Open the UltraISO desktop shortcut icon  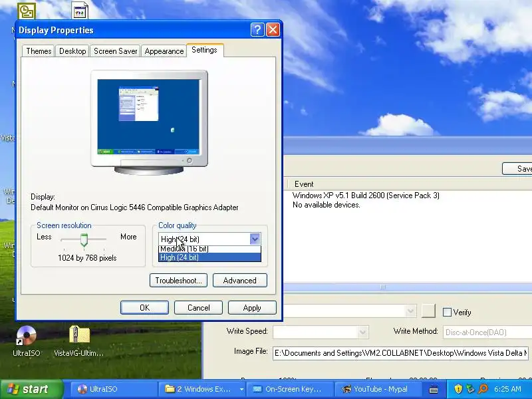pos(26,340)
